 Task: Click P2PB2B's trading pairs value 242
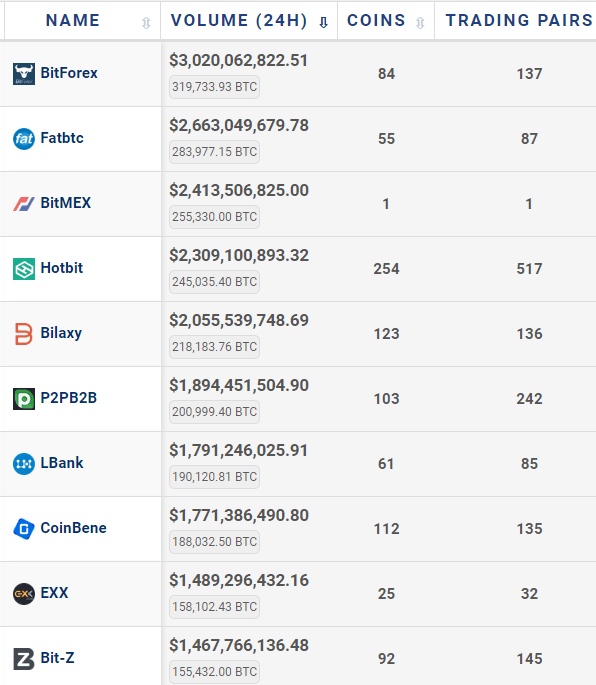click(x=529, y=399)
